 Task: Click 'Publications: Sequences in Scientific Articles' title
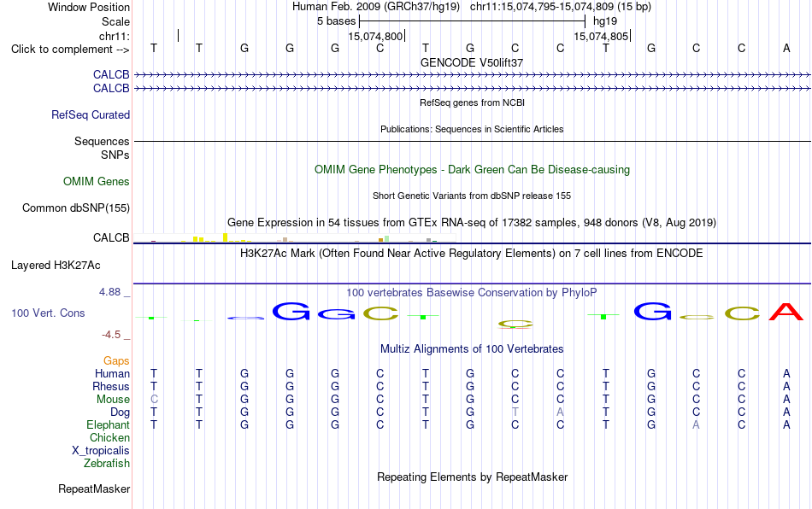(x=472, y=129)
